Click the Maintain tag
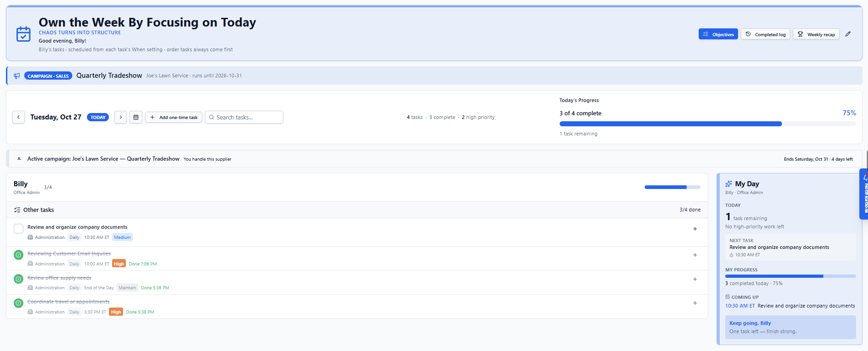The height and width of the screenshot is (351, 868). (x=127, y=287)
